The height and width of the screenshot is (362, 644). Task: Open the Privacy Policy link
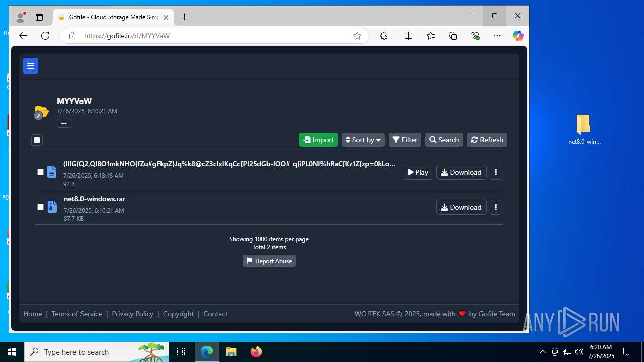tap(133, 314)
